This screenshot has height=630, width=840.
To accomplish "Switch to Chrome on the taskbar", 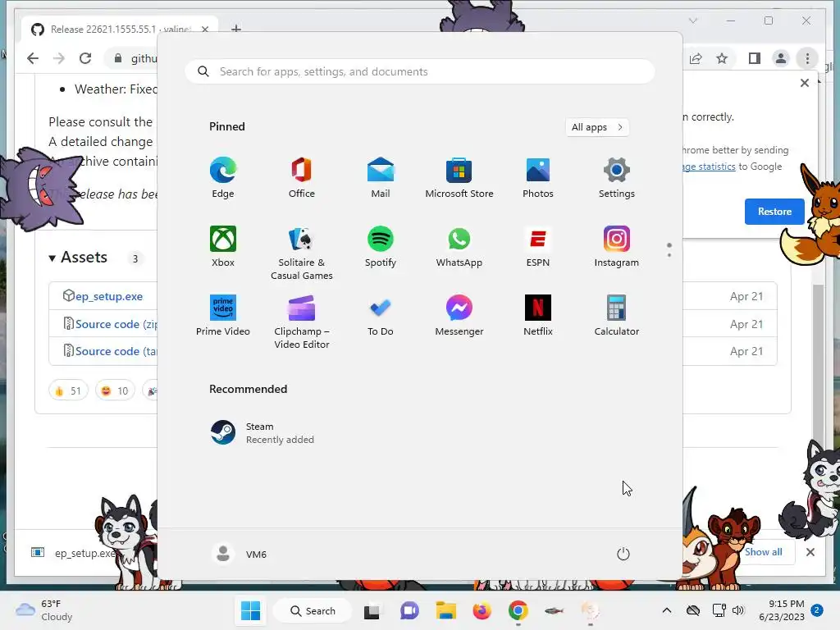I will 518,610.
